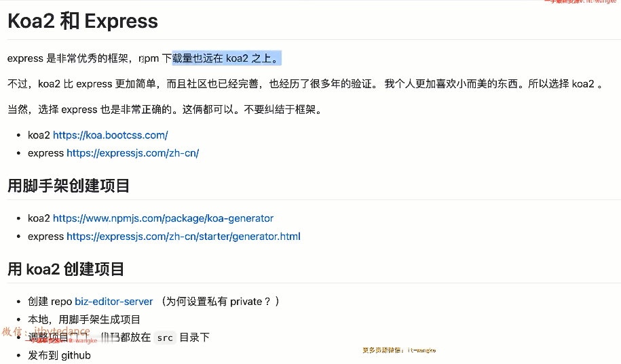
Task: Click the "用 koa2 创建项目" heading
Action: coord(66,269)
